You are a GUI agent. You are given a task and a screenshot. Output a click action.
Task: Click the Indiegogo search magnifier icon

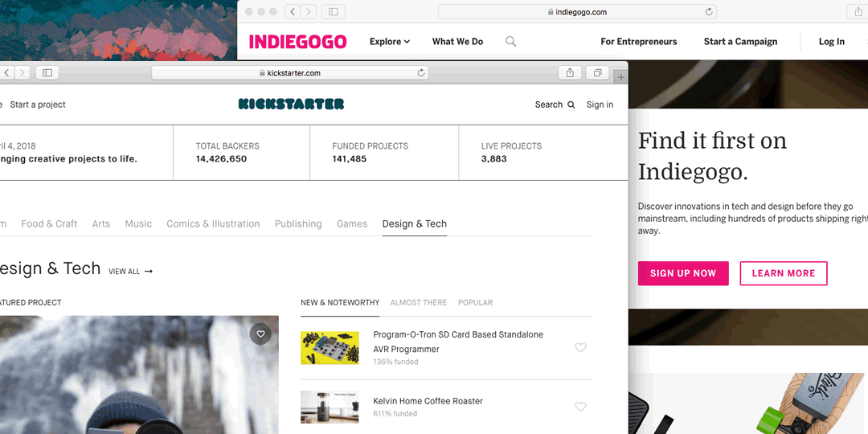coord(511,42)
